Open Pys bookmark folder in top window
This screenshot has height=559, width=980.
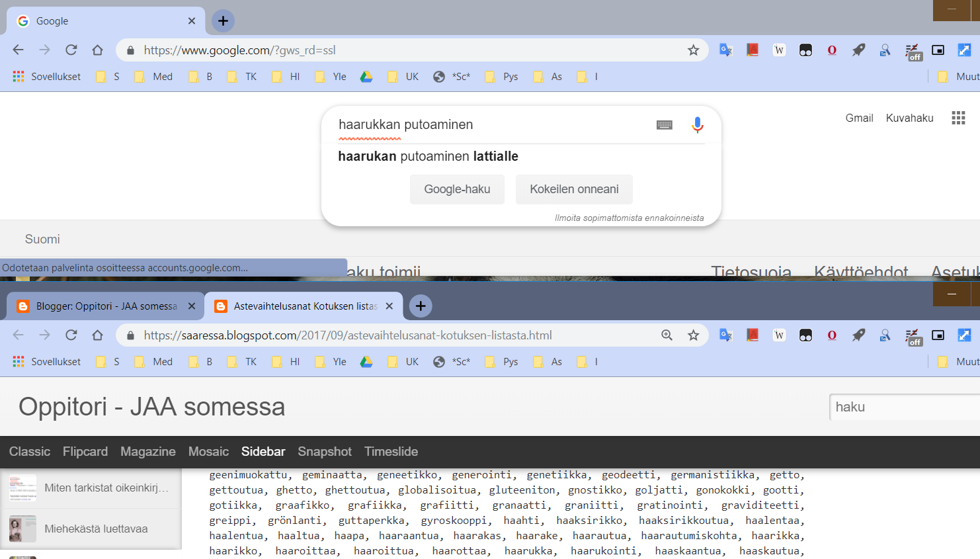(x=501, y=77)
